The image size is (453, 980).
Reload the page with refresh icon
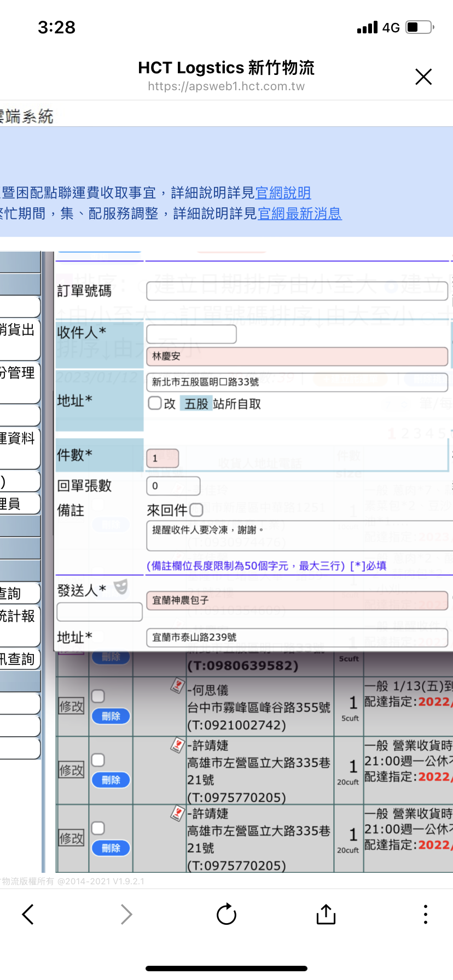(x=226, y=914)
